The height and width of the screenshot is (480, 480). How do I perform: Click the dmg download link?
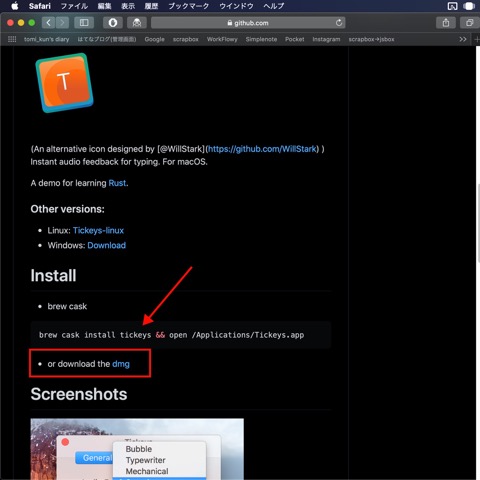click(x=121, y=364)
